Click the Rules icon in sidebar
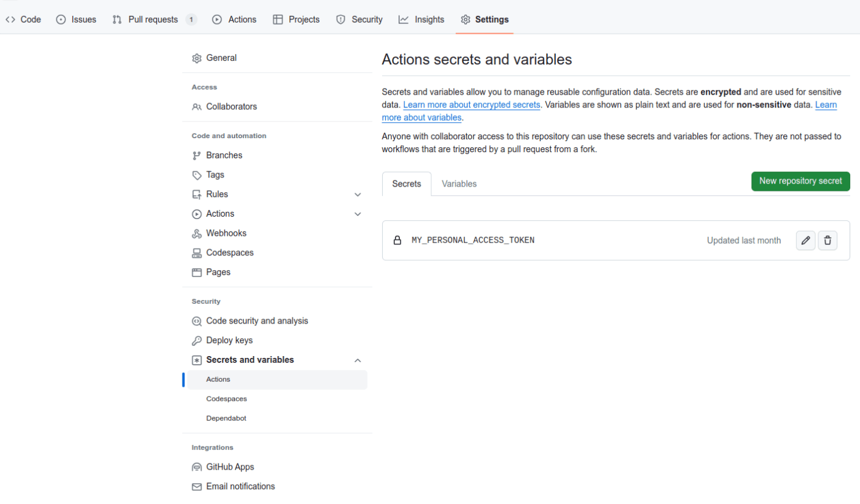Image resolution: width=860 pixels, height=504 pixels. pos(197,195)
